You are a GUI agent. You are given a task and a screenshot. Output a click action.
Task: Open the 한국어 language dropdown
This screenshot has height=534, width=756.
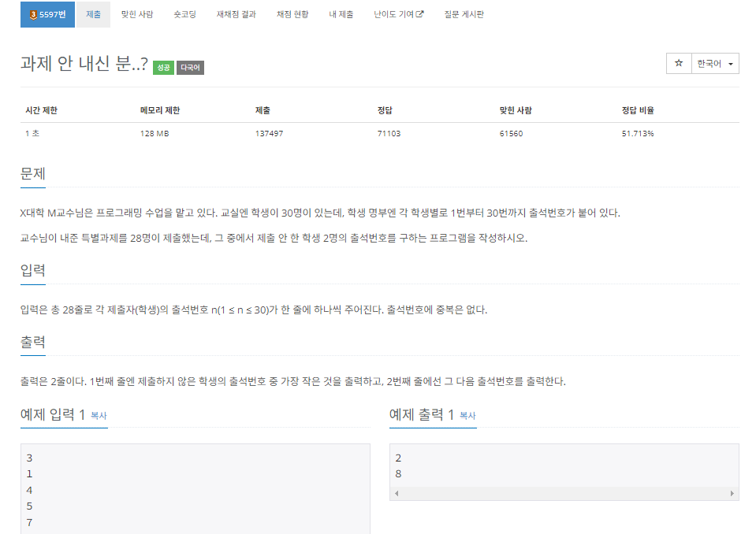[x=715, y=63]
